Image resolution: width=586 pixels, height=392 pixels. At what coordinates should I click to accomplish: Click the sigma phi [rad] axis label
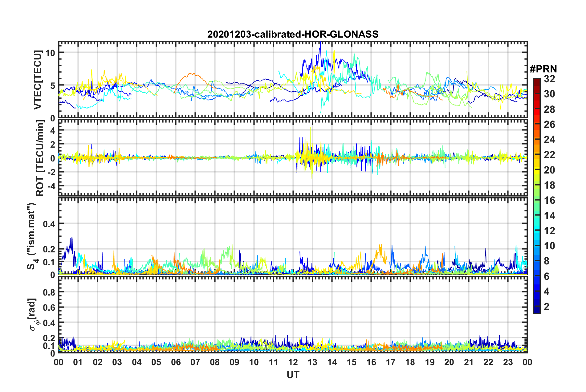tap(33, 314)
